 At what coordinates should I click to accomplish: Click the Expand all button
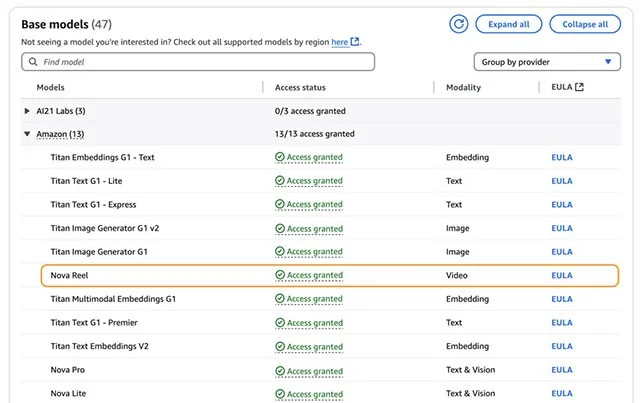tap(509, 24)
